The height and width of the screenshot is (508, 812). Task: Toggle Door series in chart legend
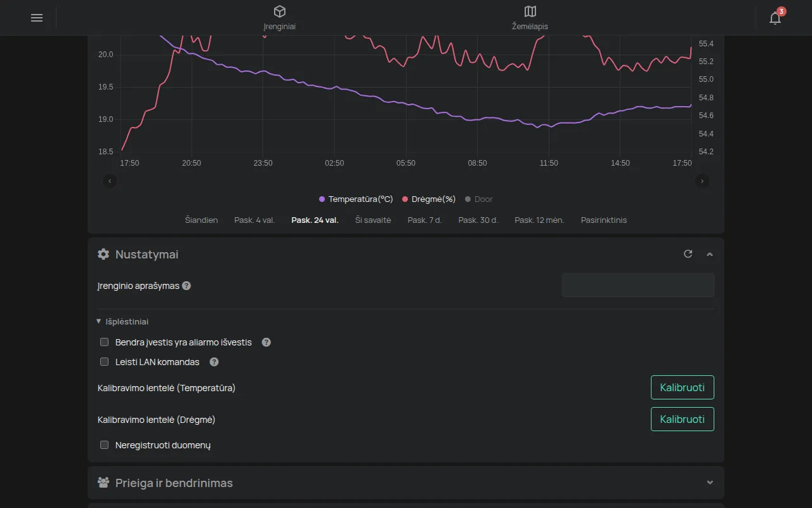pyautogui.click(x=479, y=199)
